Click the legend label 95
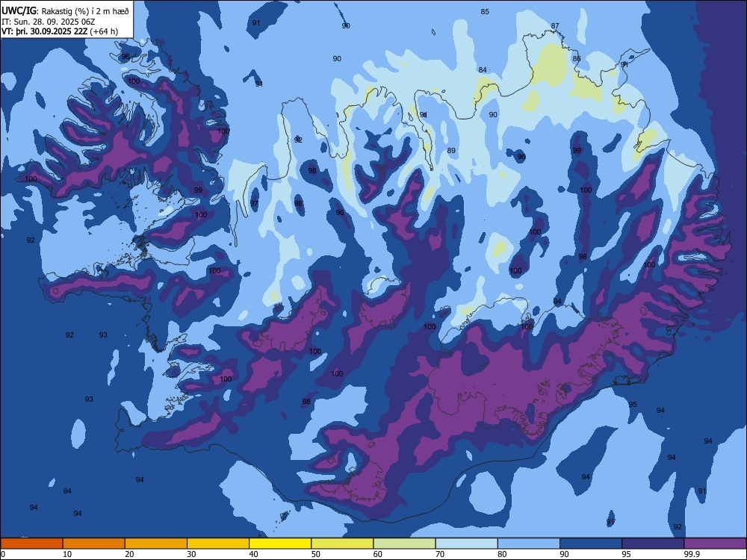Image resolution: width=747 pixels, height=560 pixels. tap(627, 554)
